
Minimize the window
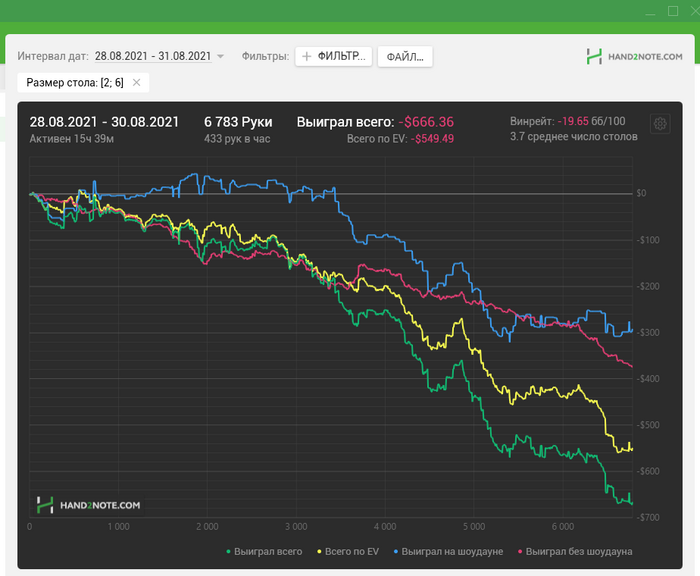(650, 13)
